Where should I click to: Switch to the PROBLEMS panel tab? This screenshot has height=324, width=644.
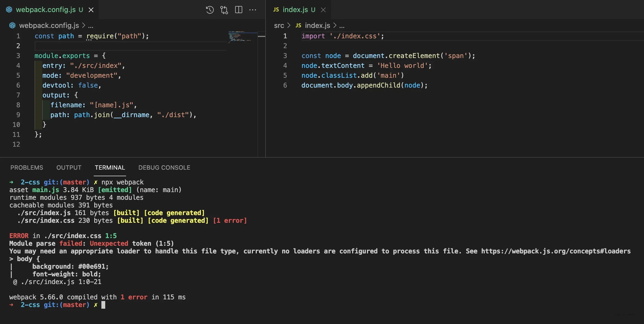click(27, 167)
